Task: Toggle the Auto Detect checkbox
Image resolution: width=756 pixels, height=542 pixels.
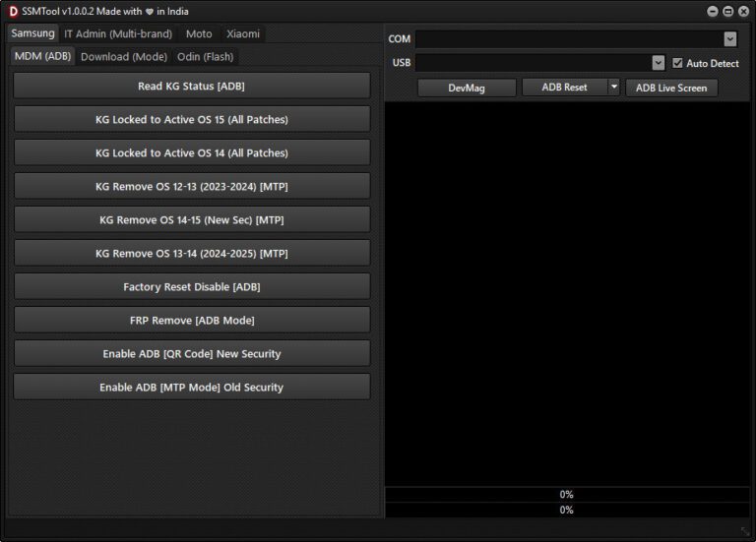Action: coord(677,63)
